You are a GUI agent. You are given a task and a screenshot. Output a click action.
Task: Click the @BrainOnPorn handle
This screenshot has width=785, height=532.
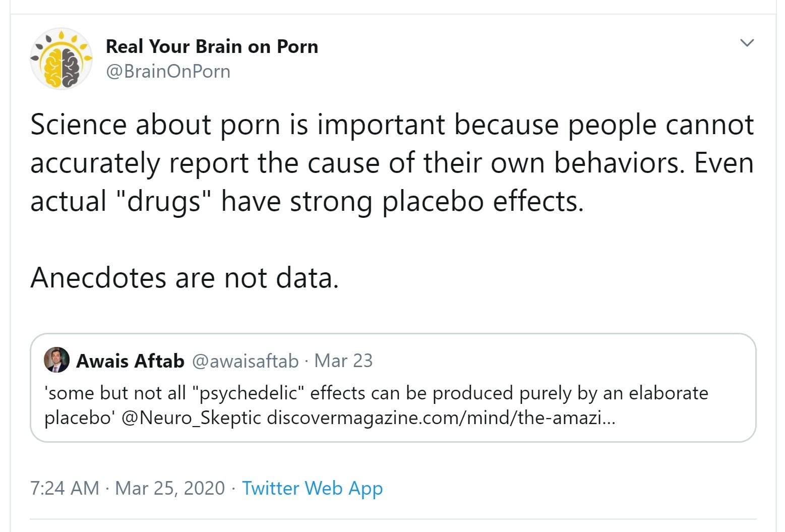(x=168, y=72)
